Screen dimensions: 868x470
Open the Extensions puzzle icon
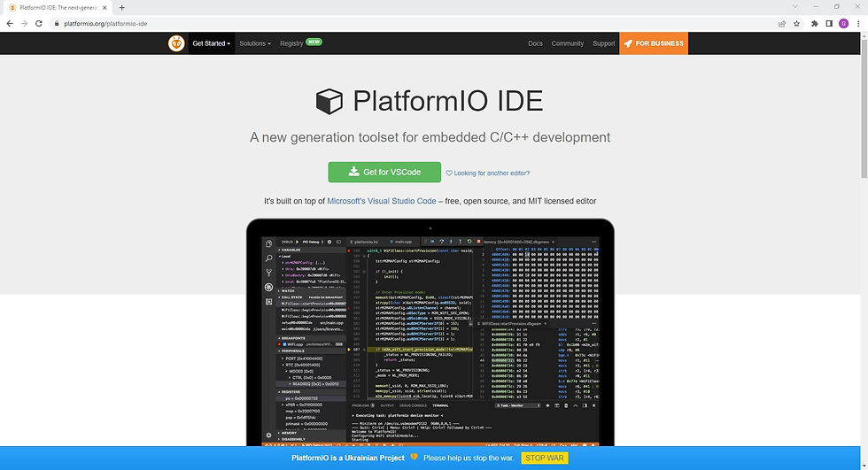[x=814, y=23]
